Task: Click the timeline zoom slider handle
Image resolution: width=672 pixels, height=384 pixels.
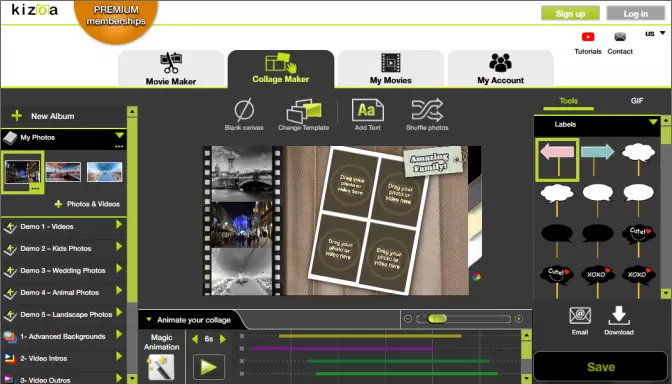Action: tap(437, 318)
